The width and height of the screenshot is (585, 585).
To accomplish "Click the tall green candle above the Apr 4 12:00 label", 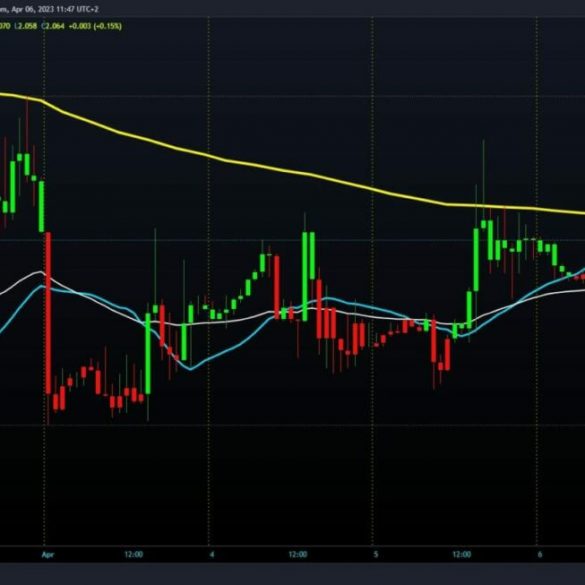I will (305, 276).
